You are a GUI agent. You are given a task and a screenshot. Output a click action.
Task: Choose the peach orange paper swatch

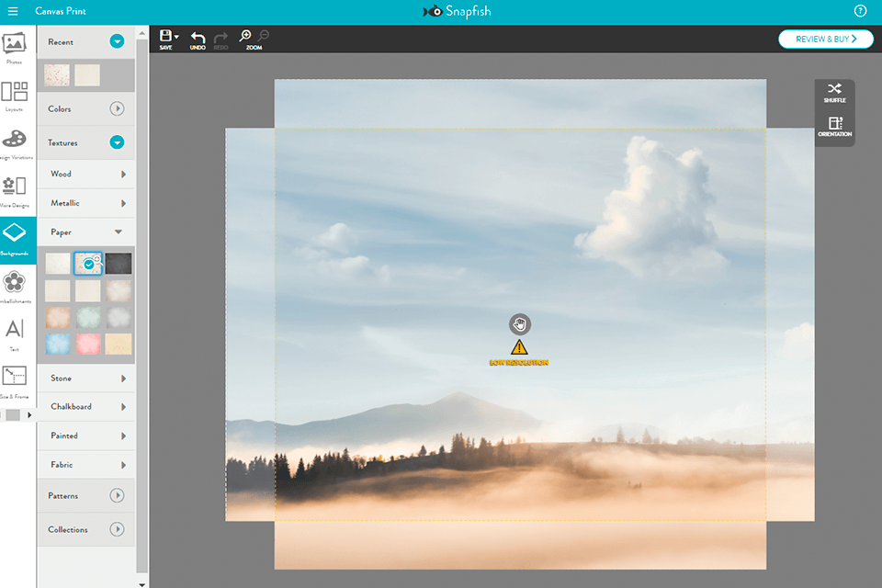57,317
